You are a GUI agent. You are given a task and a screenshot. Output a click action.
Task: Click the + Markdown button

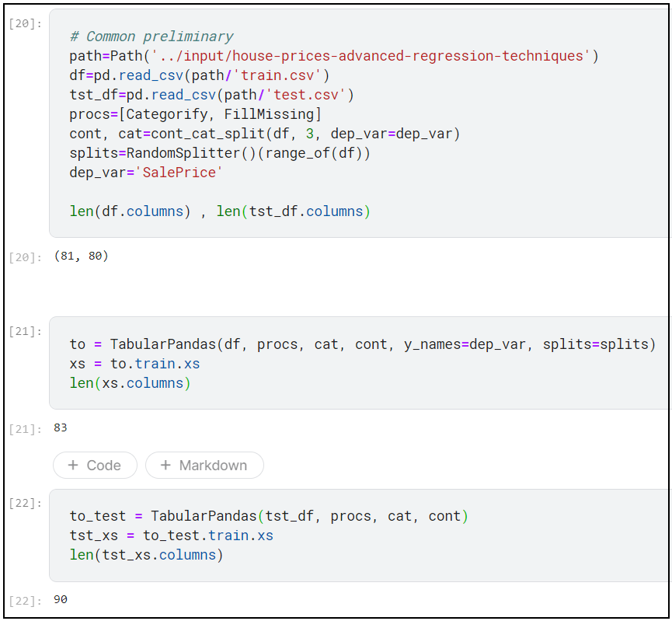click(x=204, y=465)
